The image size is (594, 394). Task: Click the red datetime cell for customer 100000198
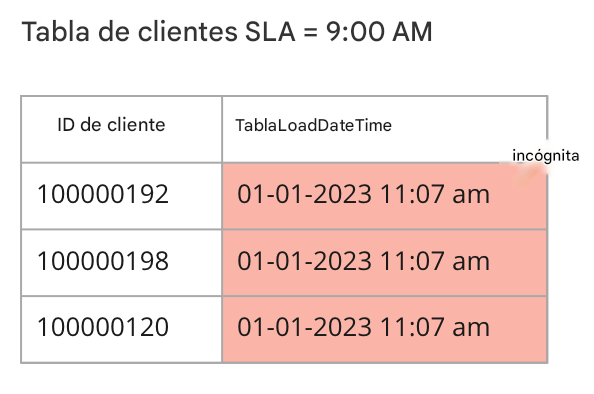click(x=385, y=263)
